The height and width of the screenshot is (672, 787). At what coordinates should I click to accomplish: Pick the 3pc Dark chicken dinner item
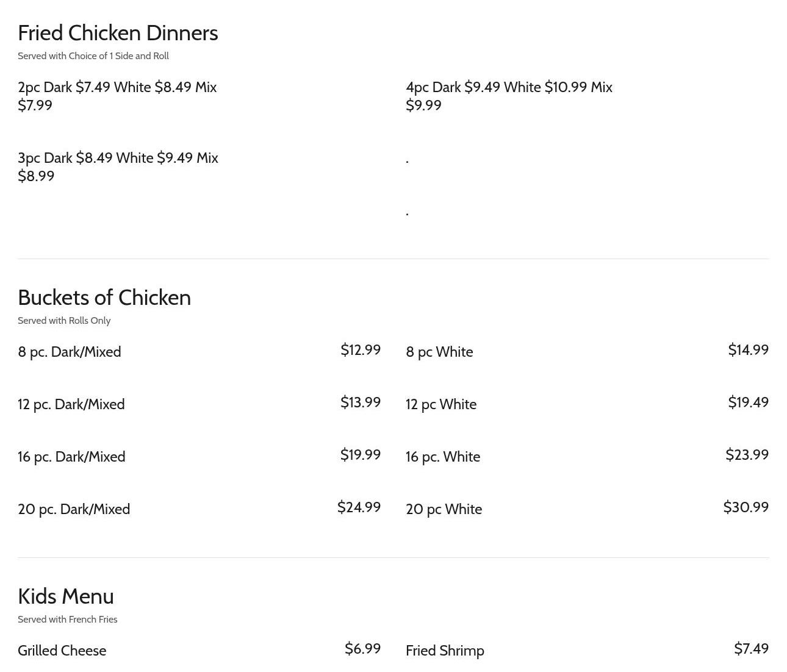[118, 166]
